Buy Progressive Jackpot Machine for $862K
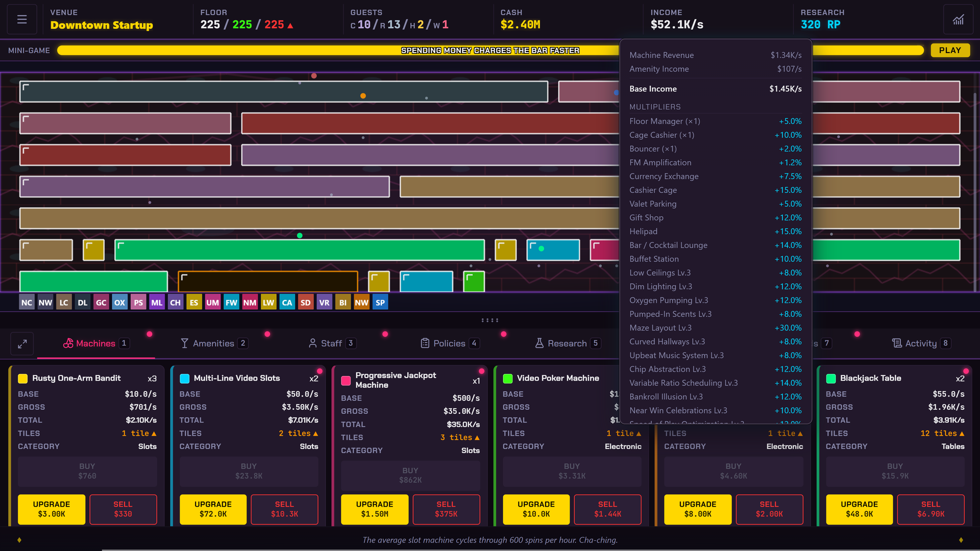980x551 pixels. click(x=410, y=475)
